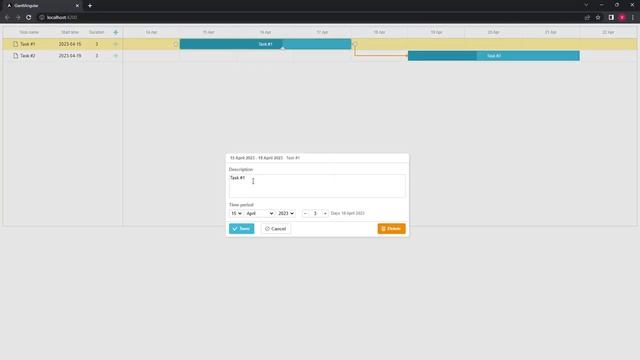
Task: Add a subtask via Task #1 row plus icon
Action: coord(116,44)
